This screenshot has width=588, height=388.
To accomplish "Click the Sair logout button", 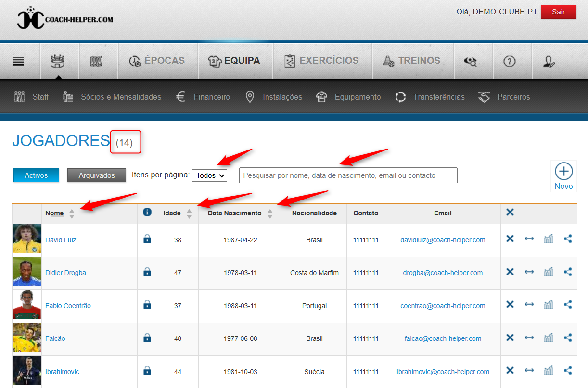I will [x=558, y=12].
